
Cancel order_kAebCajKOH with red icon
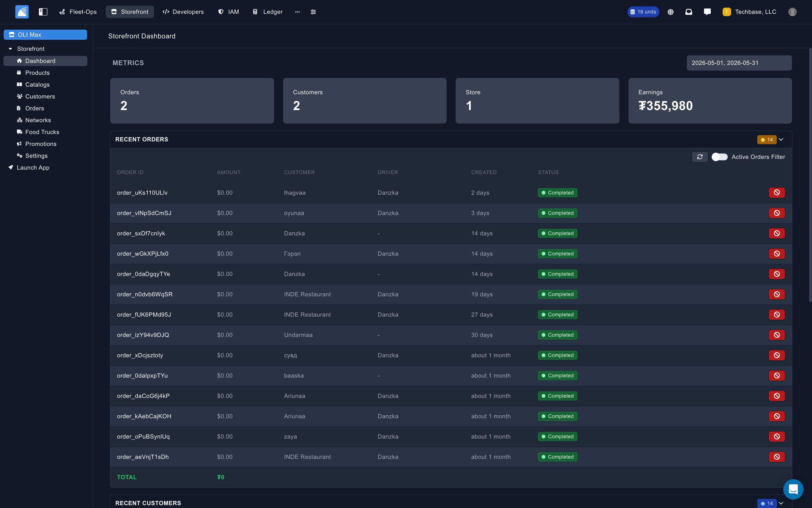point(776,416)
